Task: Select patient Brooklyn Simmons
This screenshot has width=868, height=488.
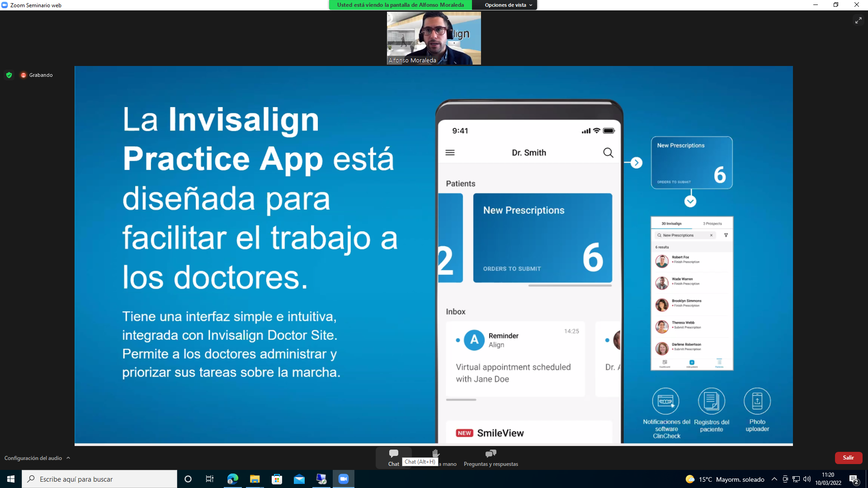Action: [x=692, y=304]
